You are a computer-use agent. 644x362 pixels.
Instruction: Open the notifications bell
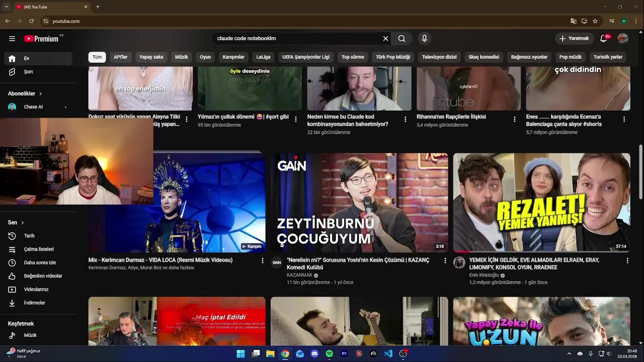(x=604, y=39)
